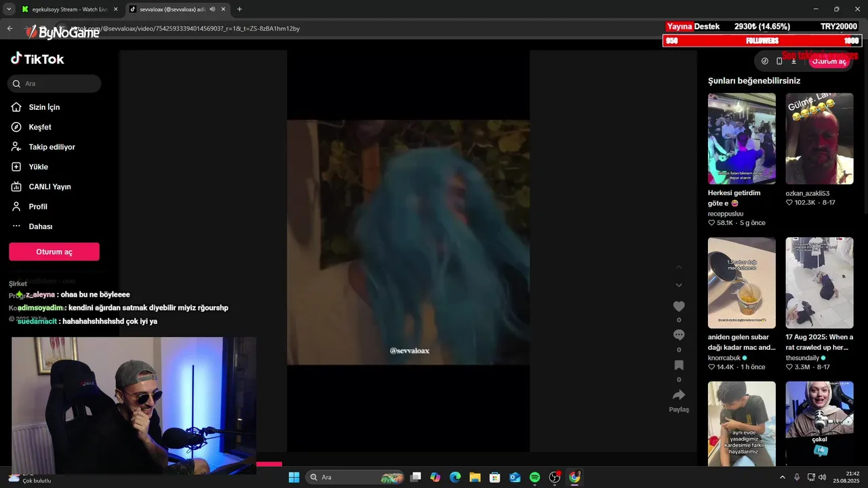
Task: Click the TikTok logo in the sidebar
Action: point(37,59)
